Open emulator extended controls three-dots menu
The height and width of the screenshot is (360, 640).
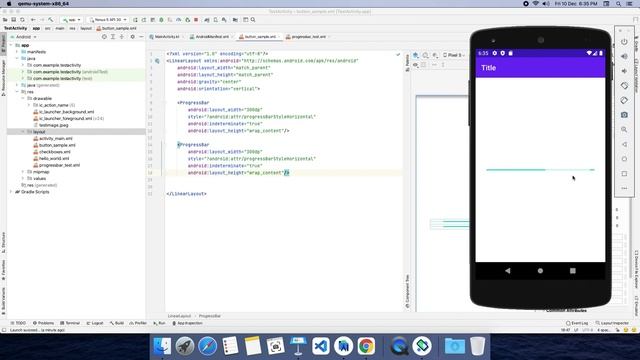pyautogui.click(x=624, y=189)
